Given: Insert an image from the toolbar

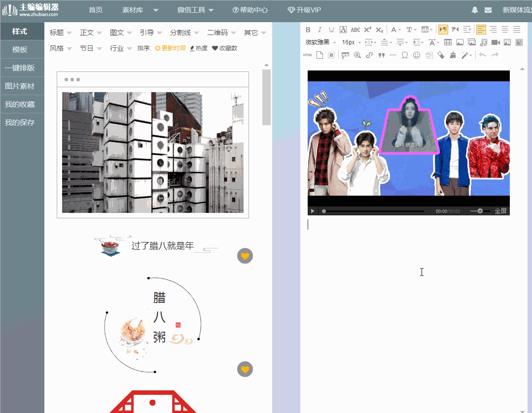Looking at the screenshot, I should [x=460, y=43].
